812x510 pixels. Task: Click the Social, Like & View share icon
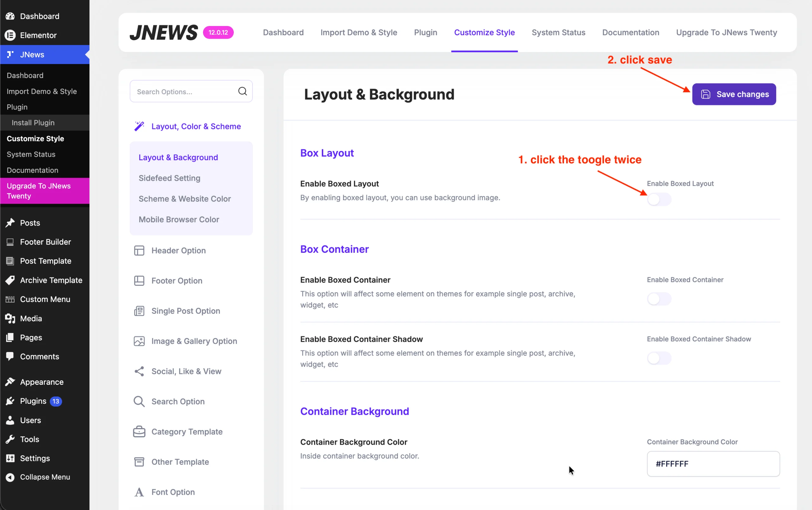(x=139, y=371)
